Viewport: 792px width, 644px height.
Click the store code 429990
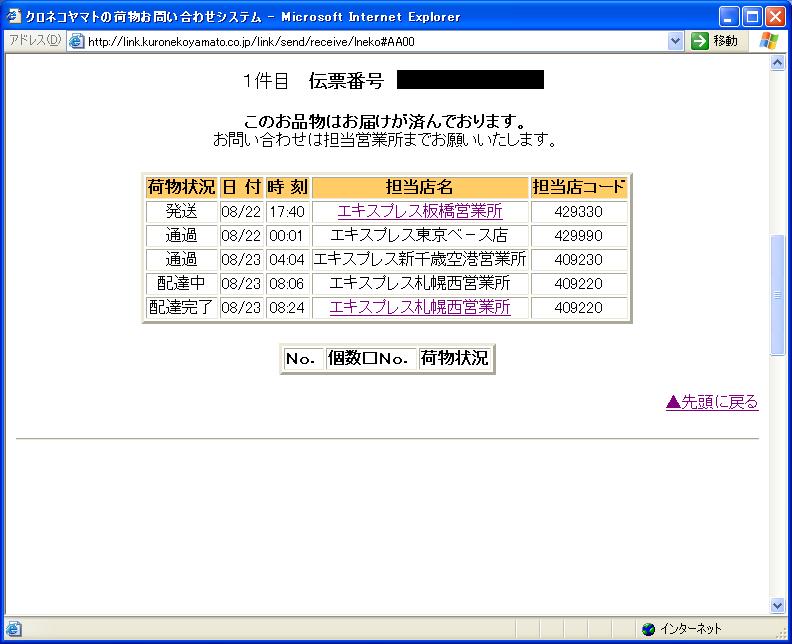(579, 235)
